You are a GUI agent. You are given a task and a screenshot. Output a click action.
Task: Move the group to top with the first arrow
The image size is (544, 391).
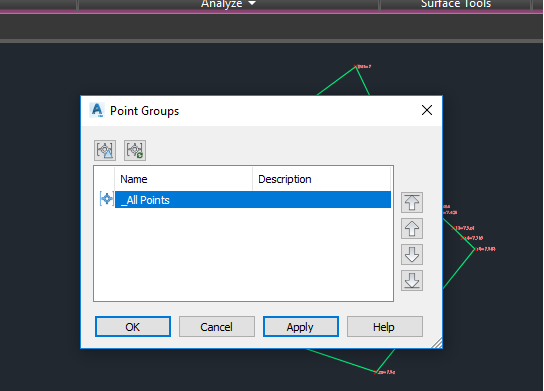[412, 202]
